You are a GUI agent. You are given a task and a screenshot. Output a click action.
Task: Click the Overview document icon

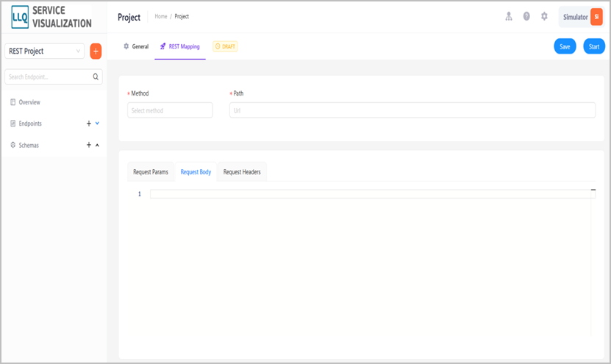[x=12, y=102]
